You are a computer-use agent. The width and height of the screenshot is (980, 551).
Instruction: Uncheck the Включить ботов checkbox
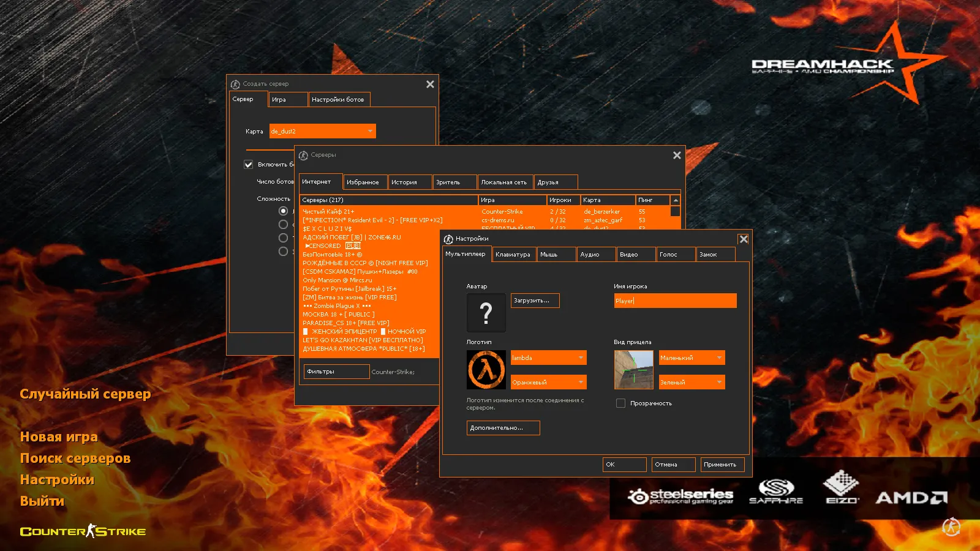click(x=248, y=164)
